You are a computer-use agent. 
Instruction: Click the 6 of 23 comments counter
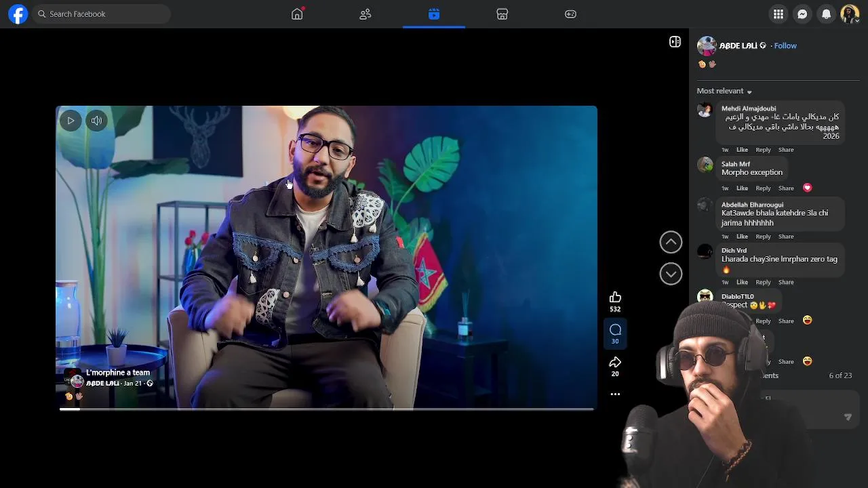coord(840,375)
